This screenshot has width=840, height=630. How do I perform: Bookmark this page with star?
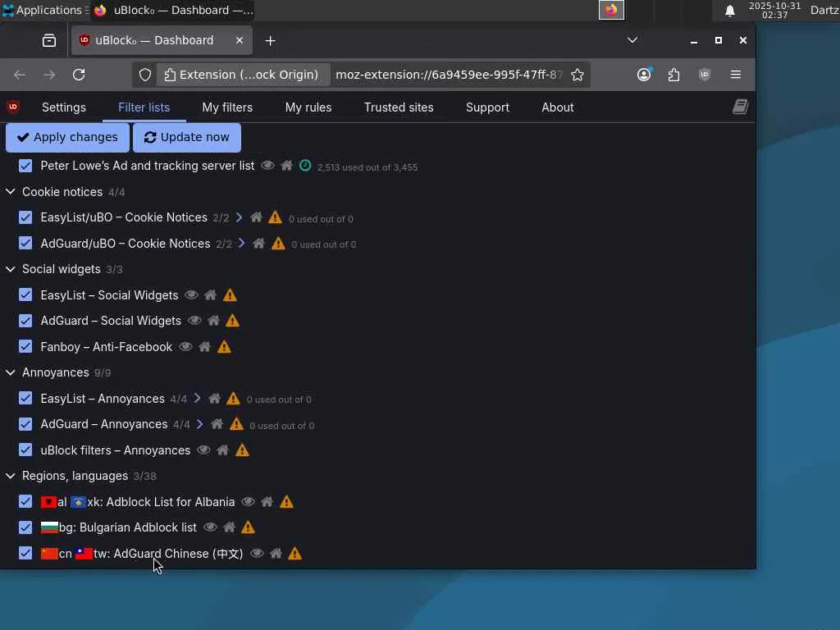577,75
